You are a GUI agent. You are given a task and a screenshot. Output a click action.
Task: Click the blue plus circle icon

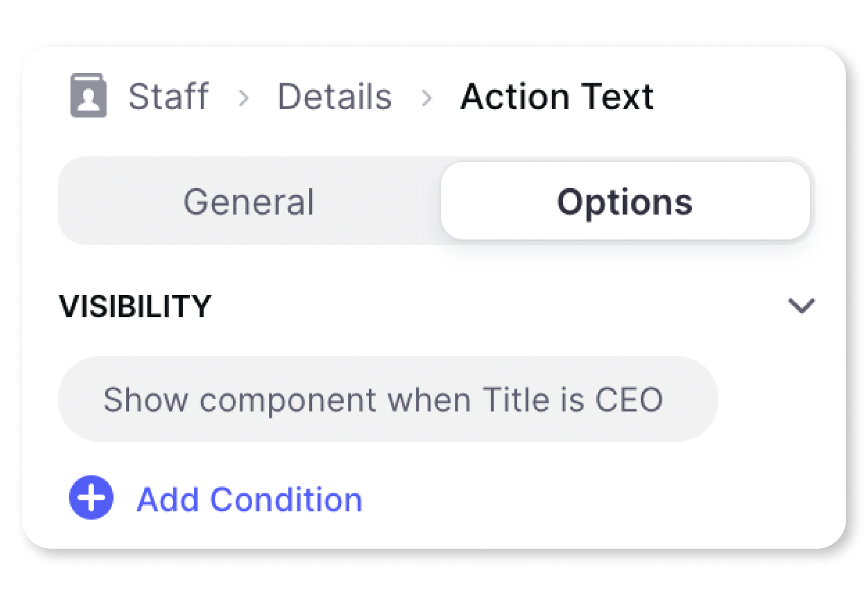tap(91, 497)
